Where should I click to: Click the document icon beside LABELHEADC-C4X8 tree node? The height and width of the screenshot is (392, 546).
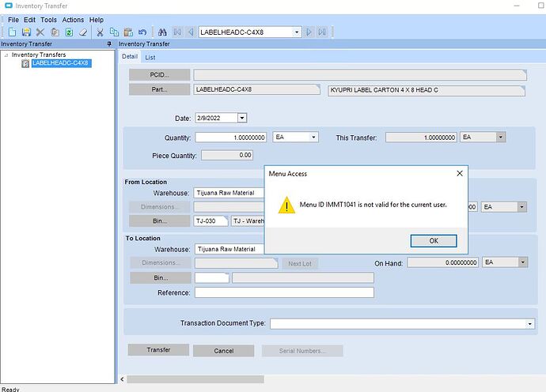coord(25,63)
